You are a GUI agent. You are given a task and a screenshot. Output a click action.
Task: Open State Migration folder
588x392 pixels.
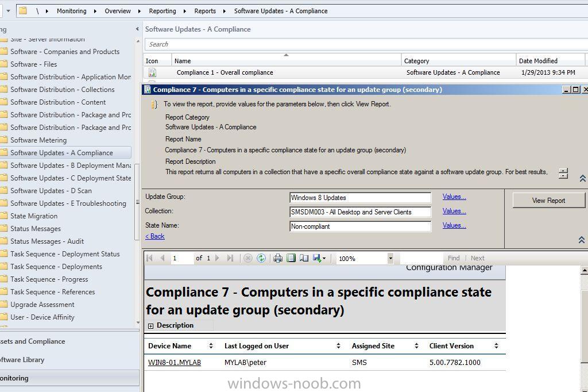(34, 216)
